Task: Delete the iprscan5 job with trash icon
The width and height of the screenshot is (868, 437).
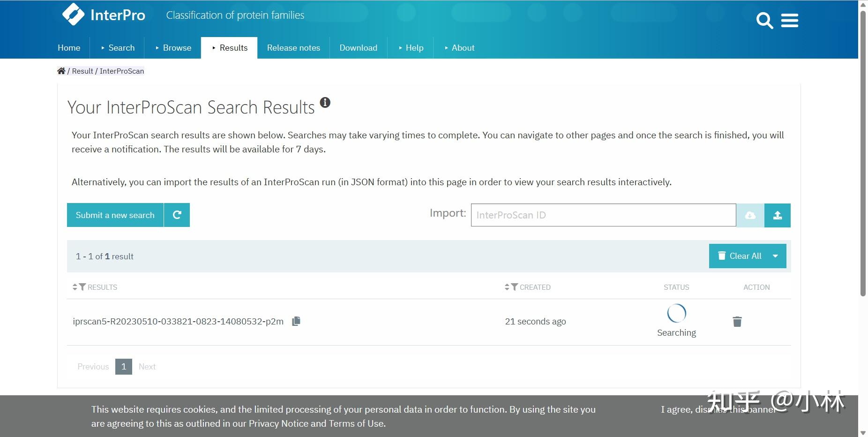Action: point(737,322)
